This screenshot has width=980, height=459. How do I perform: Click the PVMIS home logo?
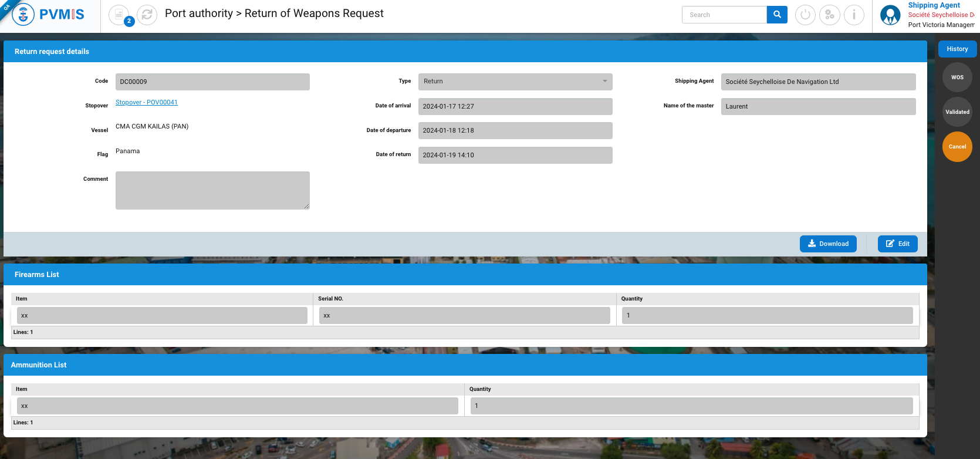pos(49,15)
